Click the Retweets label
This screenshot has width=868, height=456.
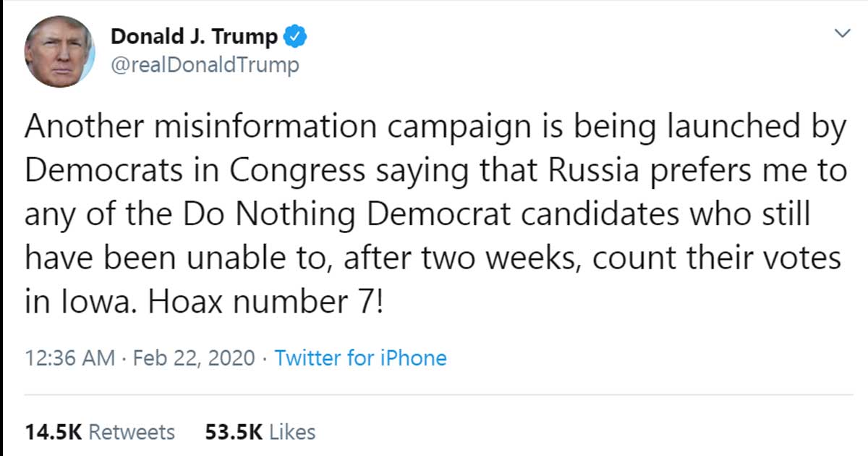click(131, 432)
